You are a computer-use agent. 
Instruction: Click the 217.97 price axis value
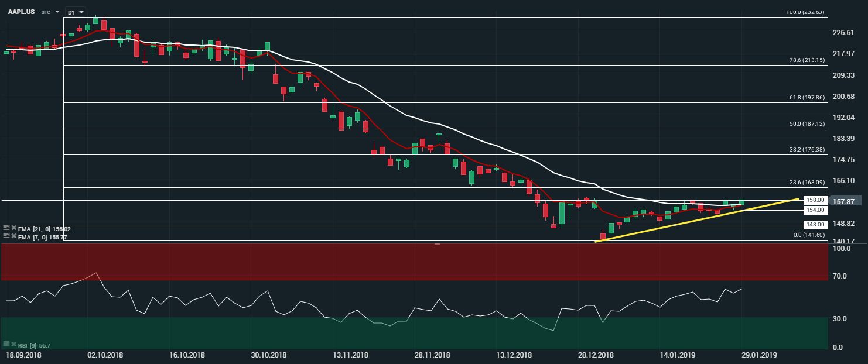pos(843,54)
